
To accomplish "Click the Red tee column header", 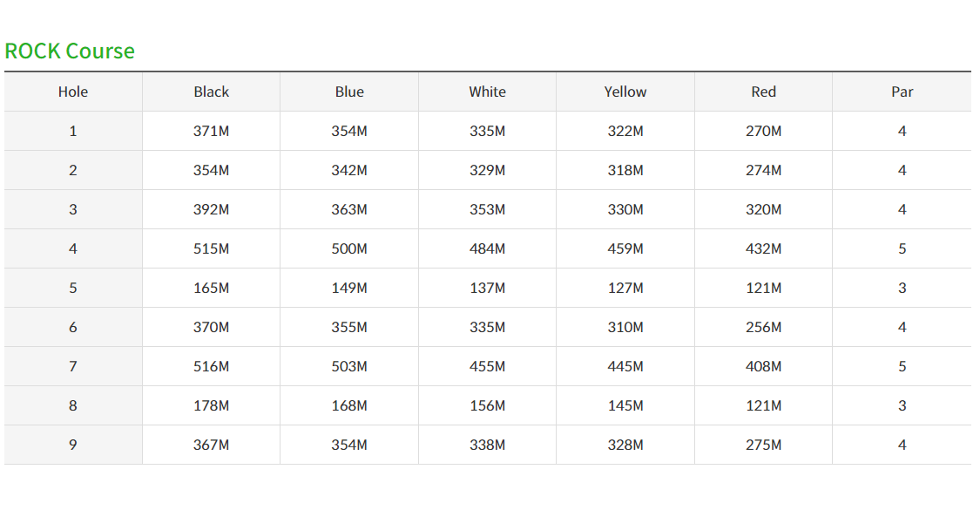I will (763, 92).
